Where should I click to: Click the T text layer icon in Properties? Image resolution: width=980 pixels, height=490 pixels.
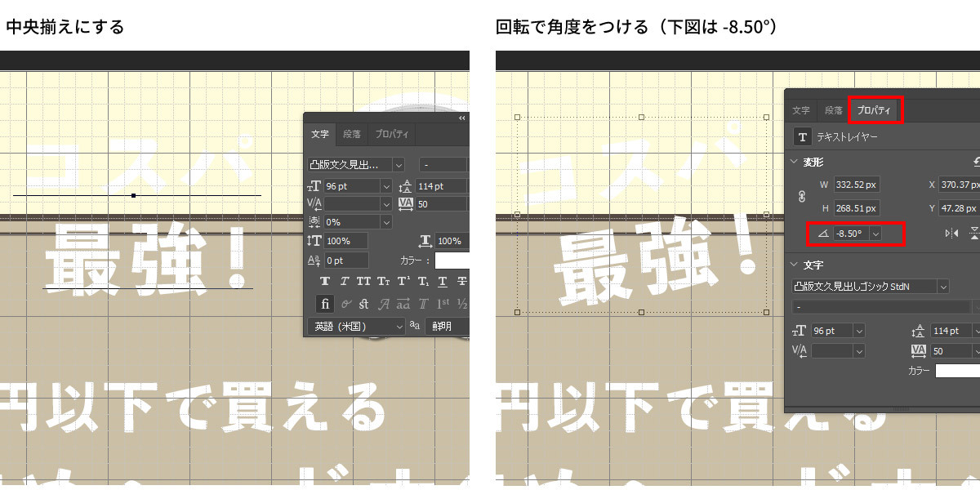pos(804,137)
